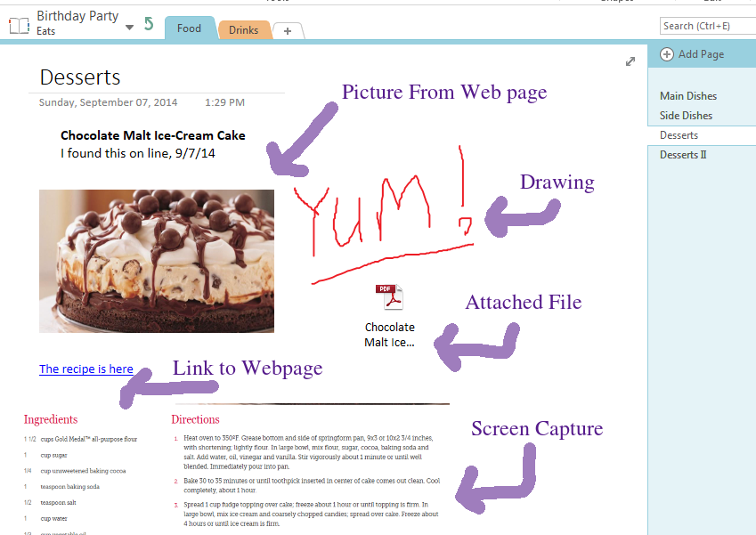
Task: Click the Search (Ctrl+E) box
Action: (707, 26)
